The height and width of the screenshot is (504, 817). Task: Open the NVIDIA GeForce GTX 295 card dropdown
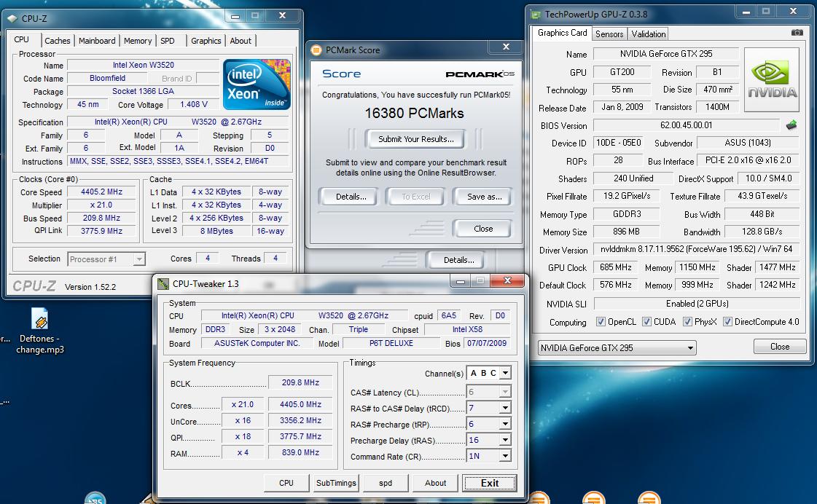coord(617,348)
